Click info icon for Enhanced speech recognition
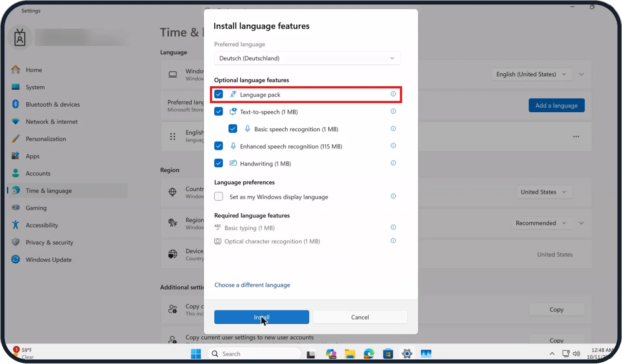Image resolution: width=622 pixels, height=364 pixels. coord(393,146)
